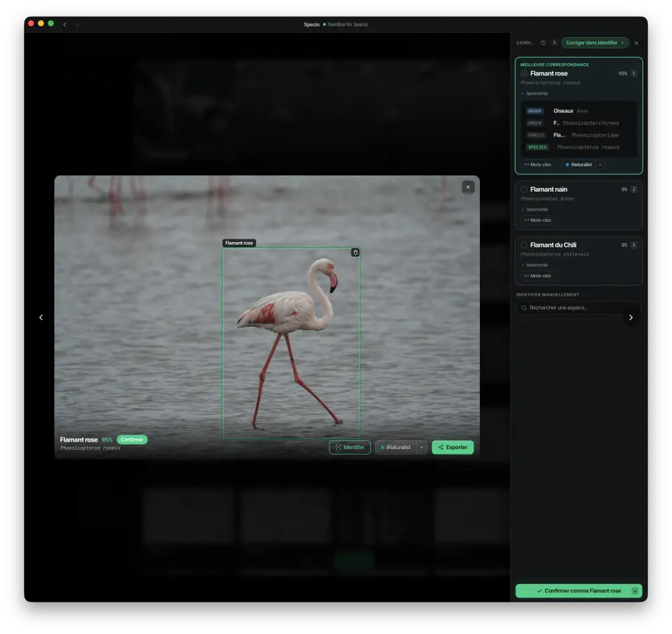Screen dimensions: 672x634
Task: Open iNaturalist link in Flamant rose card
Action: point(578,165)
